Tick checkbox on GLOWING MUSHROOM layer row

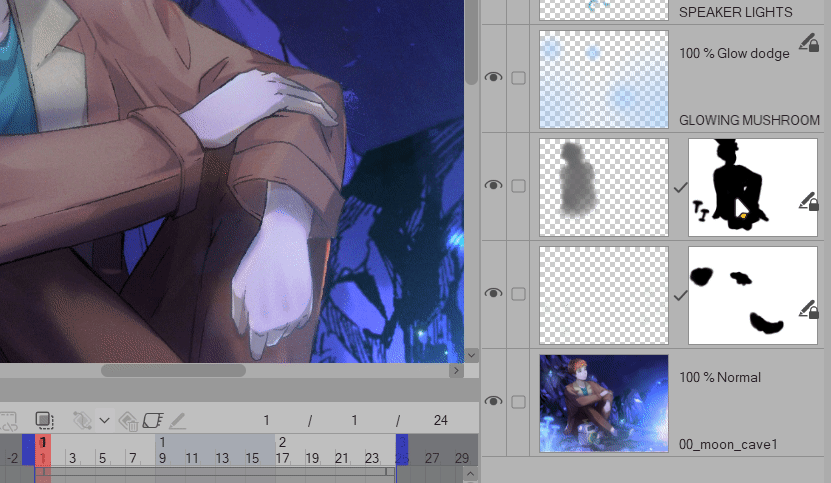(518, 78)
